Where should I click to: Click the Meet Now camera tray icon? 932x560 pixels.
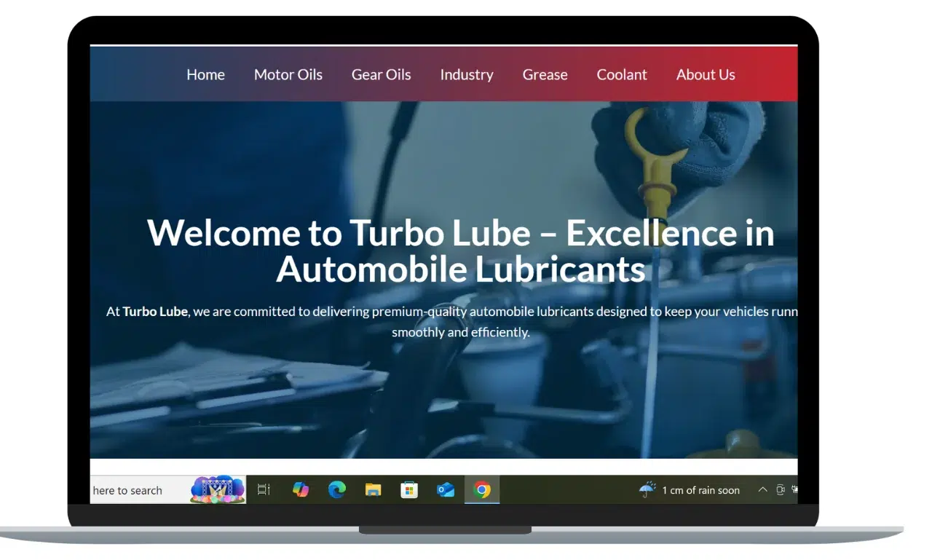(x=780, y=490)
